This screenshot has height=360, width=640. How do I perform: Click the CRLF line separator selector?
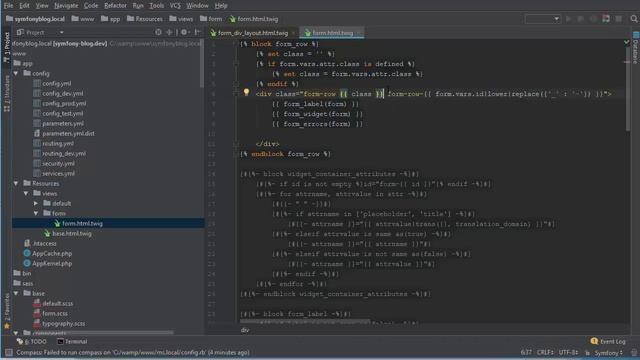[545, 353]
